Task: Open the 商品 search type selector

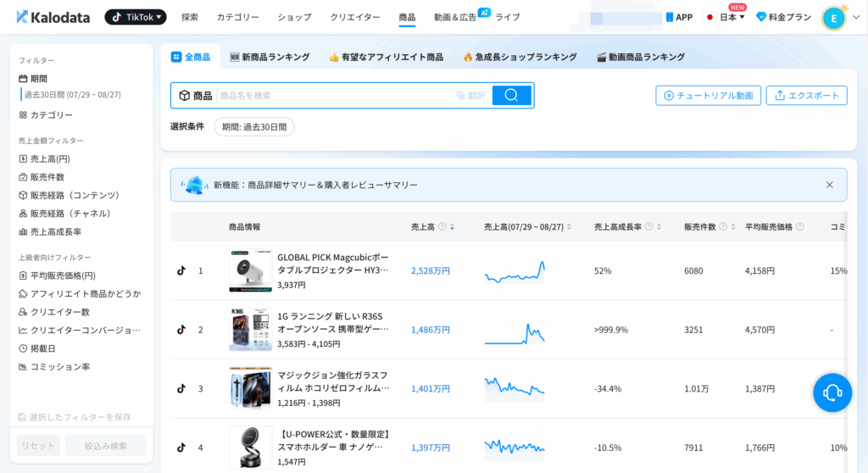Action: pyautogui.click(x=196, y=96)
